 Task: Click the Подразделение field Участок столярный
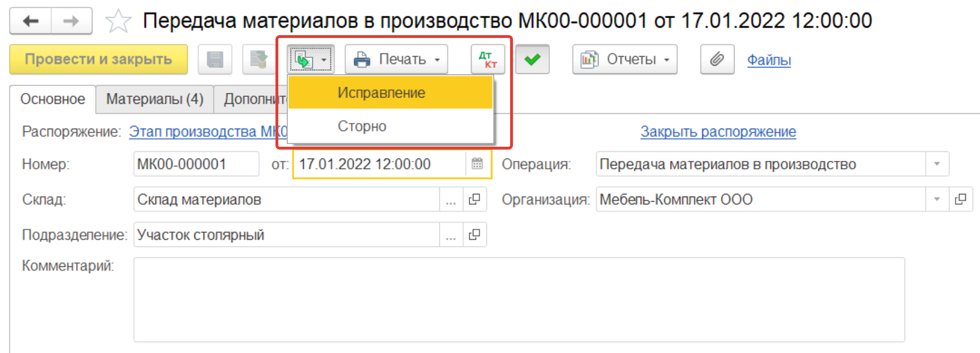point(286,235)
